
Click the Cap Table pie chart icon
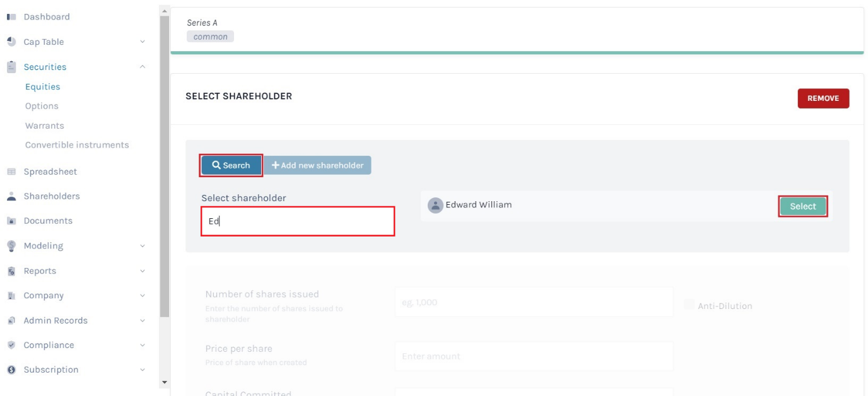click(x=11, y=42)
